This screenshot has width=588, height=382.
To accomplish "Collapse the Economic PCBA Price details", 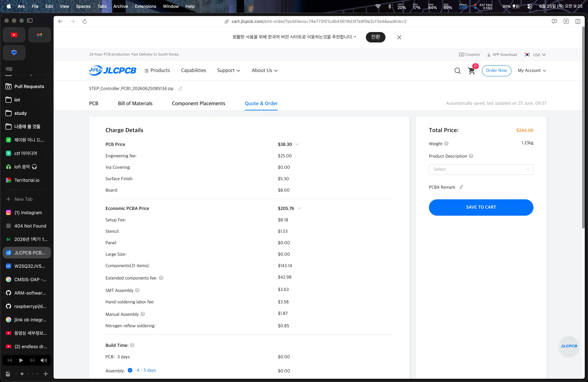I will pos(299,208).
